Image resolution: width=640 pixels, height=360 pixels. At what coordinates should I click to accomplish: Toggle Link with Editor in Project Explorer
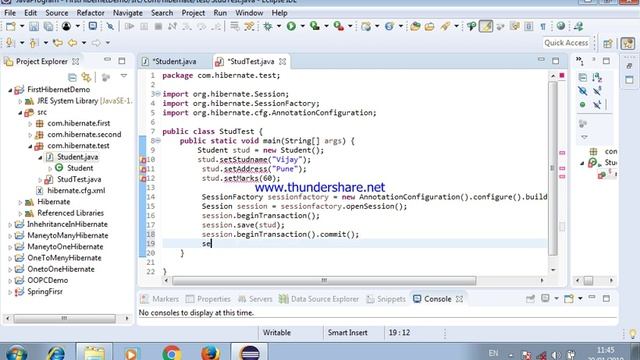click(x=86, y=77)
